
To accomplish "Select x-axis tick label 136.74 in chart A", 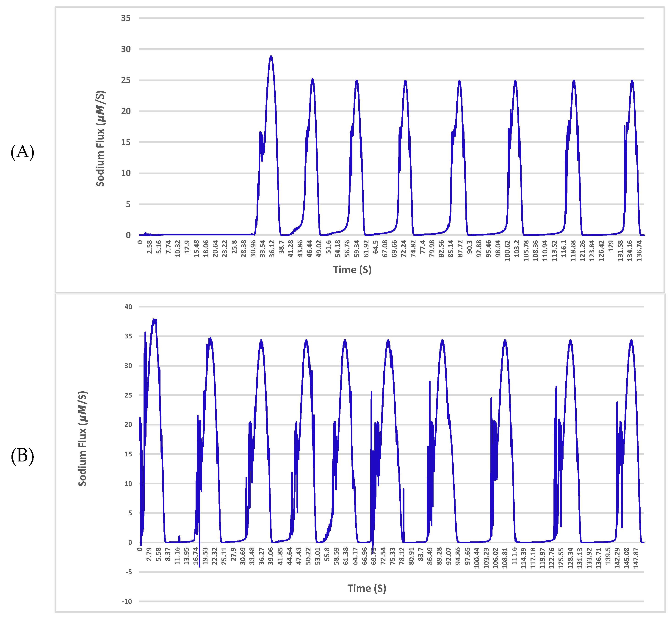I will (x=639, y=250).
